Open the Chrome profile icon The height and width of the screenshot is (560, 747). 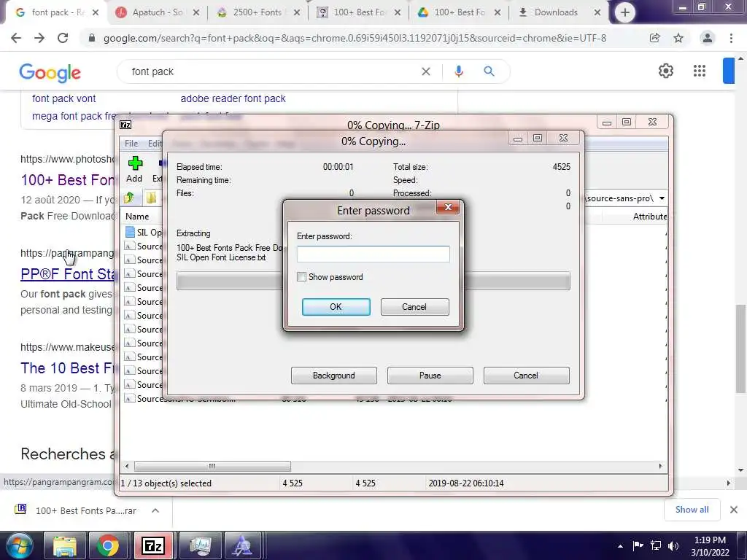pos(708,38)
